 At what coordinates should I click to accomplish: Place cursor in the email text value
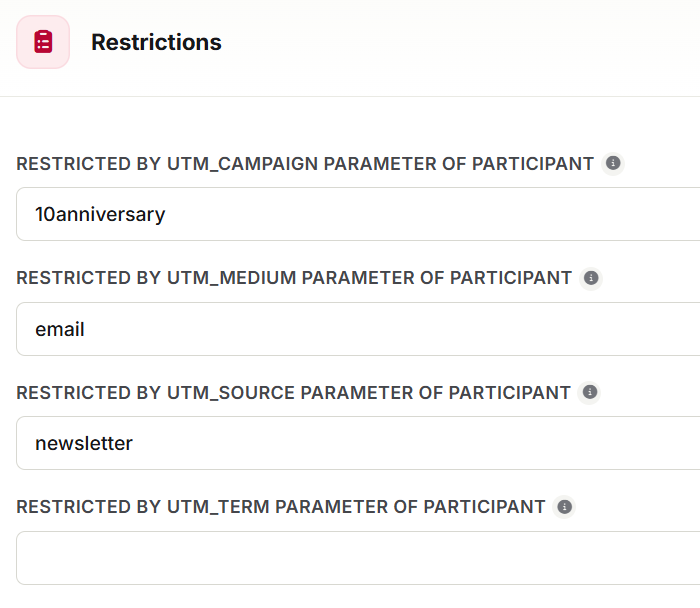point(60,329)
